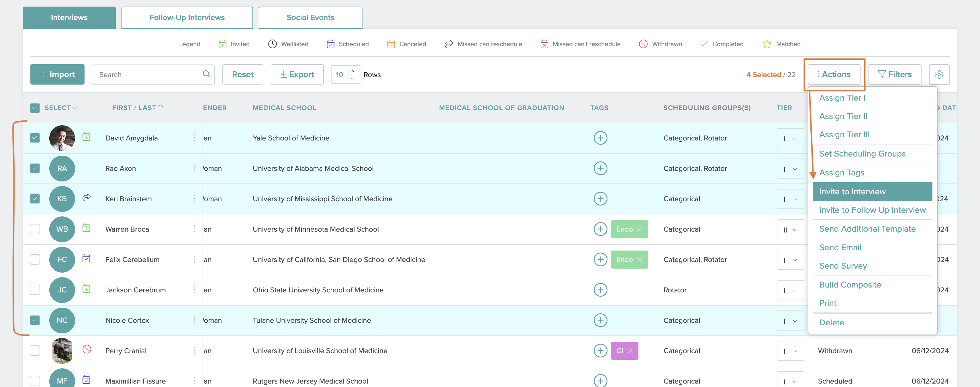980x387 pixels.
Task: Sort by the FIRST / LAST column
Action: [137, 108]
